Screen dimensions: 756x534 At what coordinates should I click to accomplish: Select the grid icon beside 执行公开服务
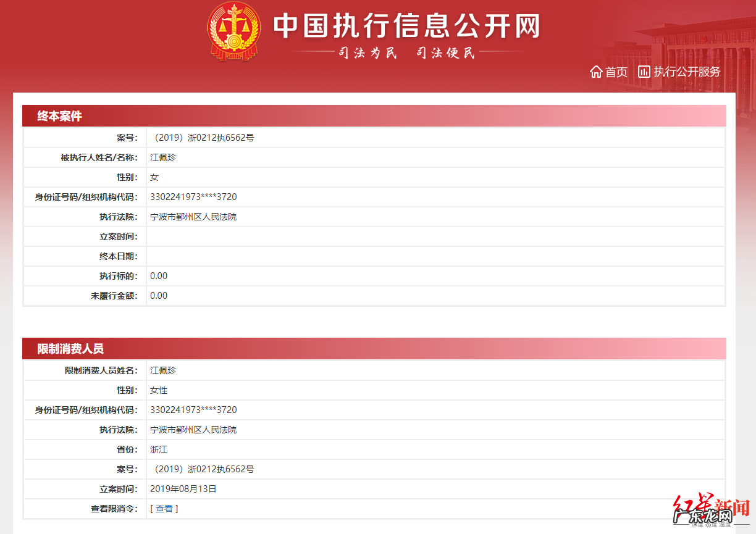pyautogui.click(x=644, y=72)
